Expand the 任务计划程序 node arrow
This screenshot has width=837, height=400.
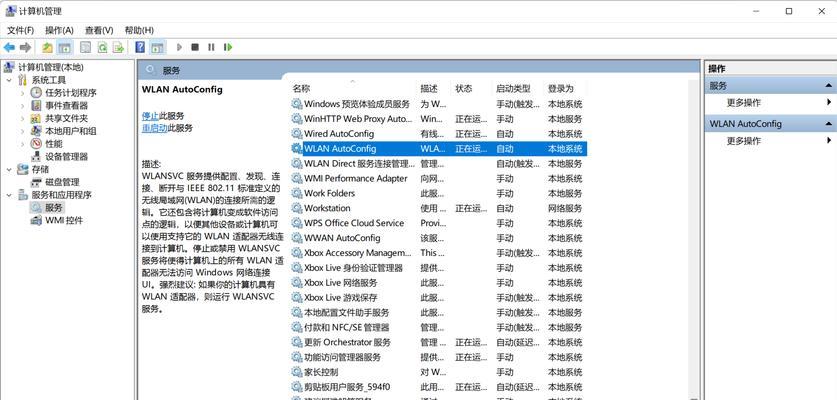point(23,92)
